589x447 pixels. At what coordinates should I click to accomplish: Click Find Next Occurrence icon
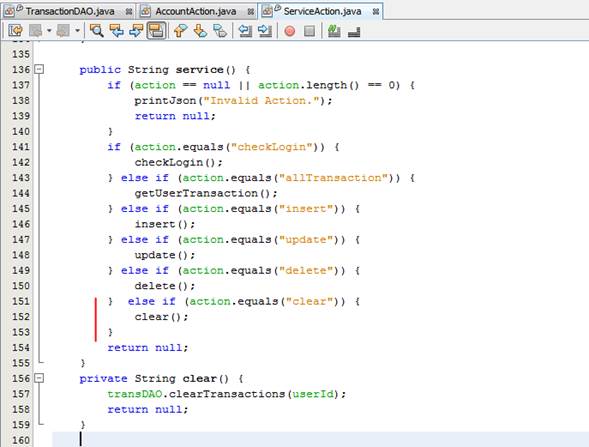(x=136, y=31)
